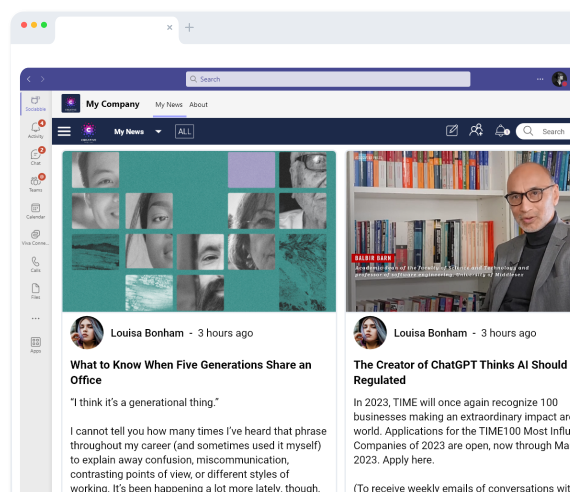Click the navy bar Search field
The image size is (570, 492).
(x=543, y=131)
